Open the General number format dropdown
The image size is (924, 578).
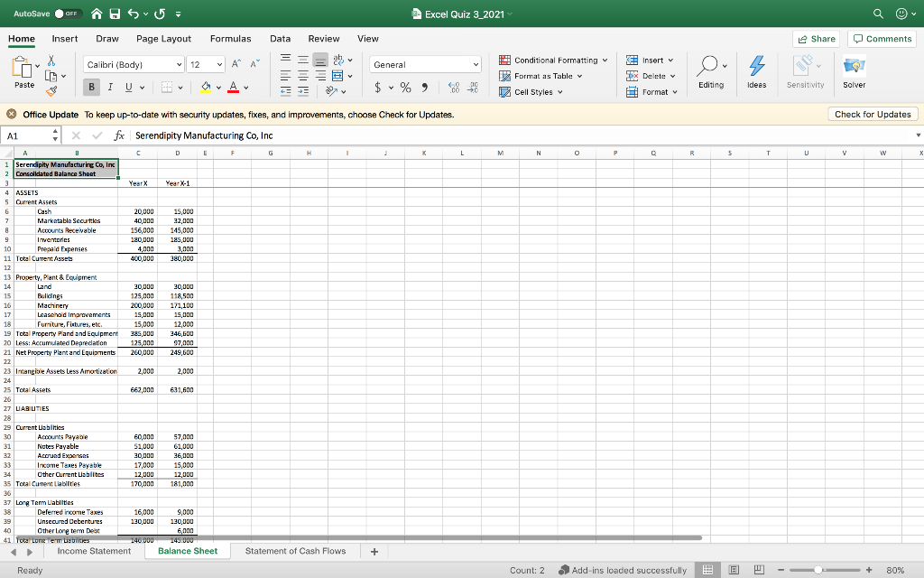coord(475,64)
